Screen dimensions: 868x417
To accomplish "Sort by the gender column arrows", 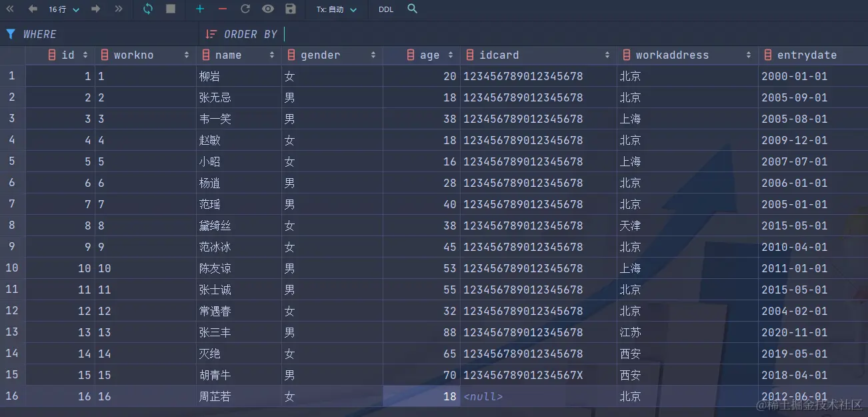I will click(373, 55).
